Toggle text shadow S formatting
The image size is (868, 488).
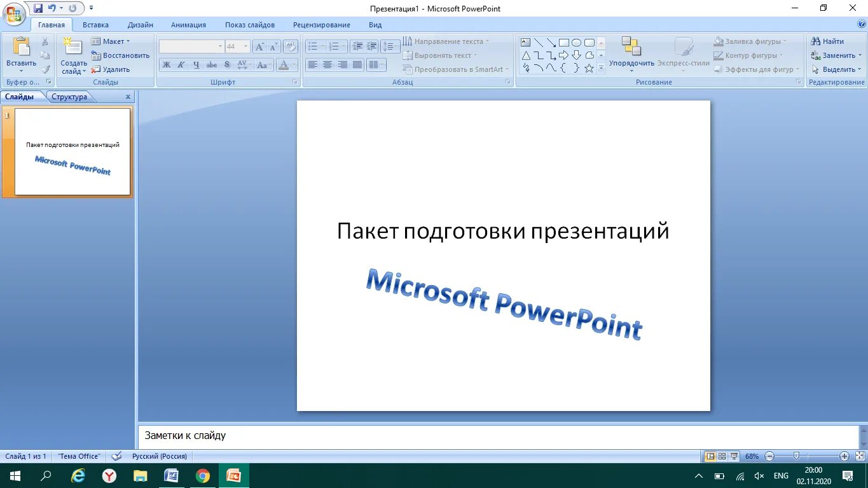[x=227, y=65]
